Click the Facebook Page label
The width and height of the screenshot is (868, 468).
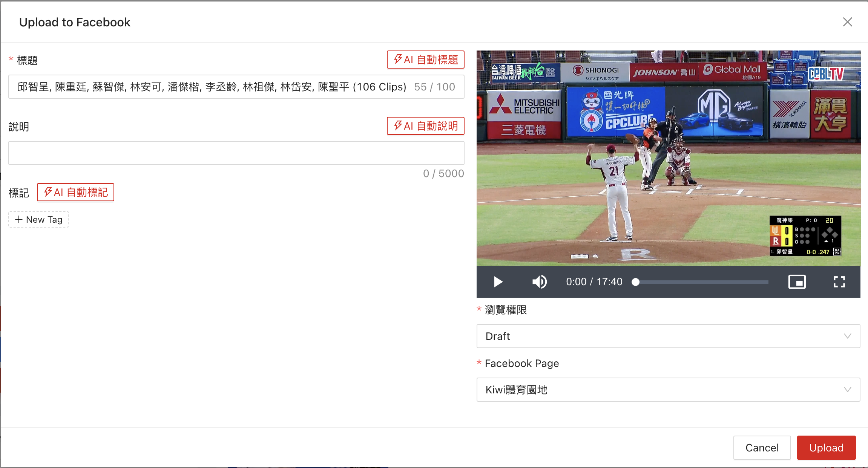(x=522, y=364)
